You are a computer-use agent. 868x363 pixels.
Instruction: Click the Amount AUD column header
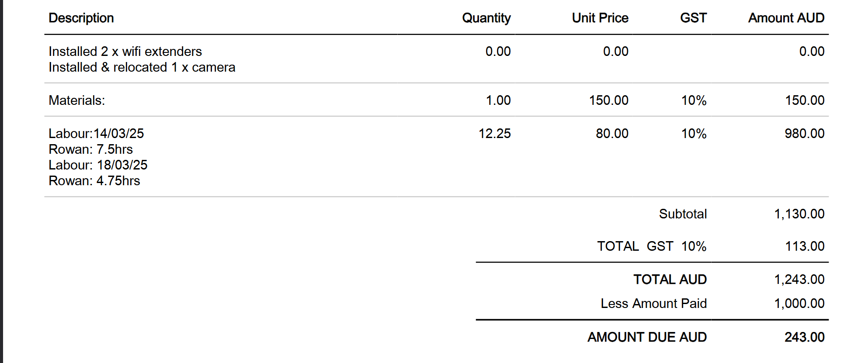point(786,18)
